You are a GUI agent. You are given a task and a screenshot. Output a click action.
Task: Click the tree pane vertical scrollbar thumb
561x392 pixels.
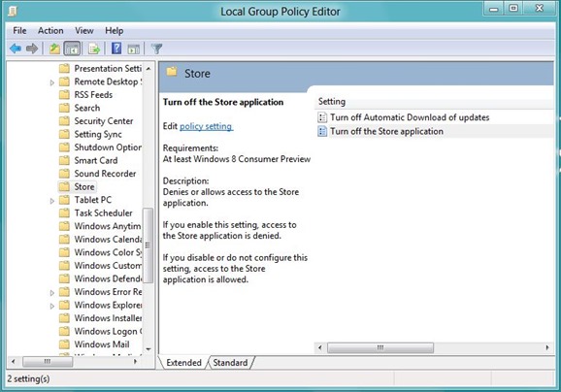click(x=148, y=245)
